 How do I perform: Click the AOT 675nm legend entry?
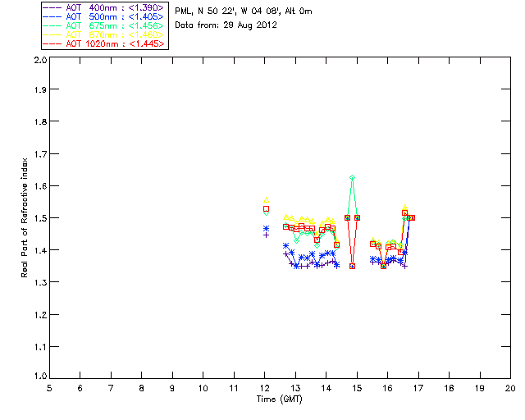tap(103, 25)
